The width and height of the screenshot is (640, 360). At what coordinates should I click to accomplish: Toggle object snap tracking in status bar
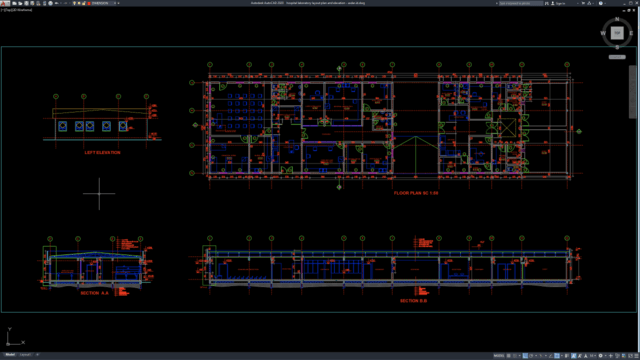[551, 356]
